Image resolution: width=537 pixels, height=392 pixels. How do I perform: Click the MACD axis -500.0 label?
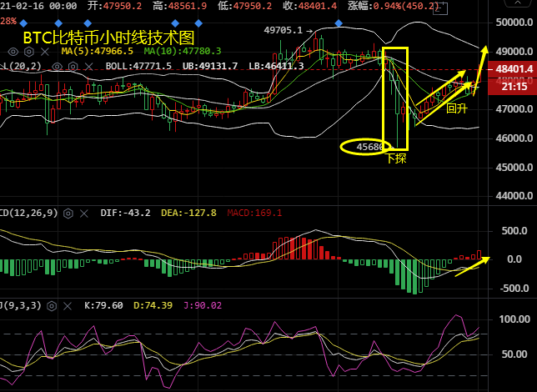514,289
